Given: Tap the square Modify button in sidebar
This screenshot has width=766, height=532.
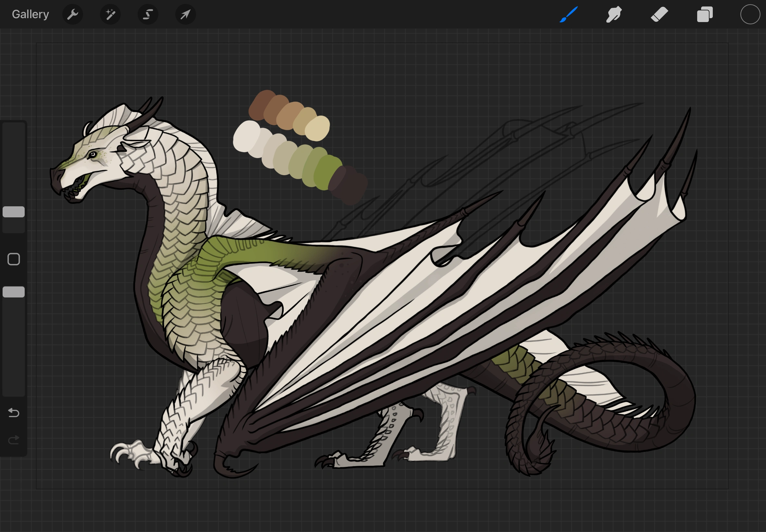Looking at the screenshot, I should click(x=14, y=259).
